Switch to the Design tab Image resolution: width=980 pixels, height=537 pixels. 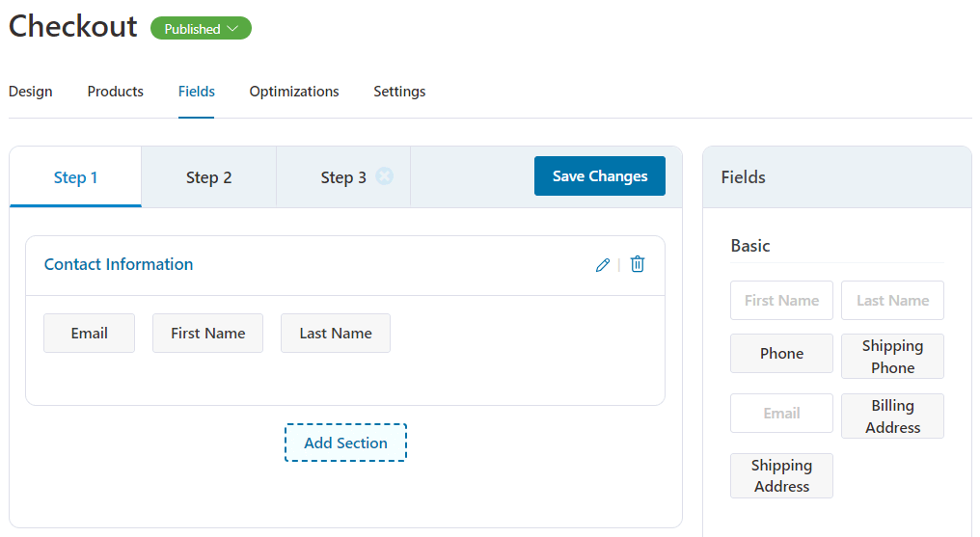point(31,92)
